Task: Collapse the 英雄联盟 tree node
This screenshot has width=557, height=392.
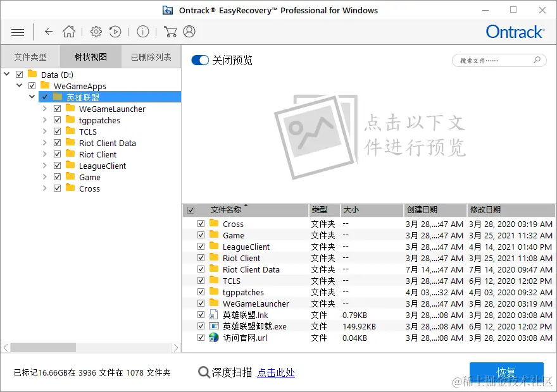Action: (32, 97)
